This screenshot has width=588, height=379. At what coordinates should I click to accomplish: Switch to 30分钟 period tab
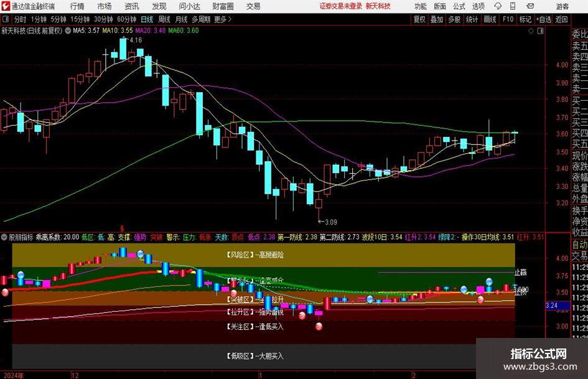[x=103, y=19]
